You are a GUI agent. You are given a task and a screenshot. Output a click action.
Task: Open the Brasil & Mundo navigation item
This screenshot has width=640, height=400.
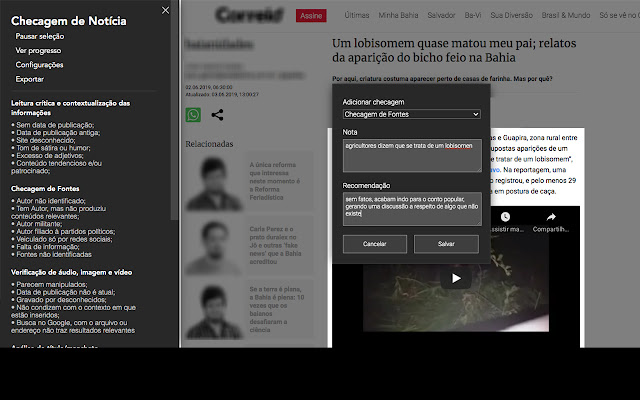pos(566,15)
